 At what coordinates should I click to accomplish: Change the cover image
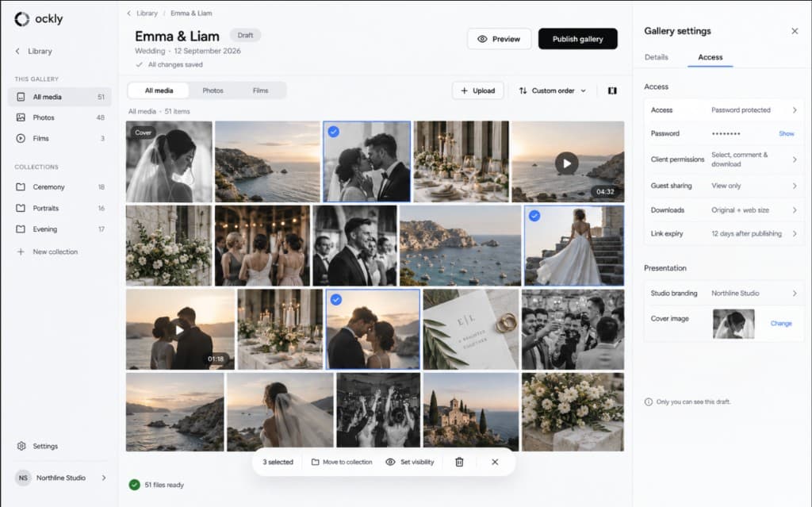(x=781, y=324)
